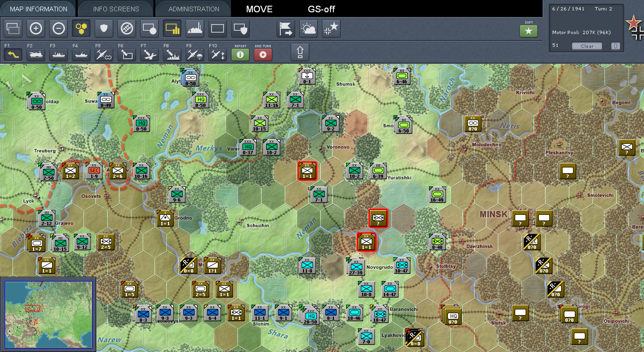Click the Molodechno town label
Viewport: 644px width, 352px height.
click(x=487, y=145)
